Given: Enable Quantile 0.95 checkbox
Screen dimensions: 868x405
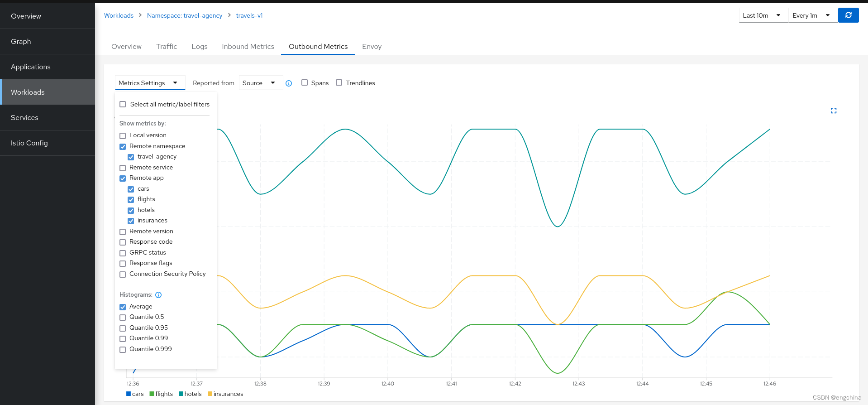Looking at the screenshot, I should pyautogui.click(x=123, y=328).
